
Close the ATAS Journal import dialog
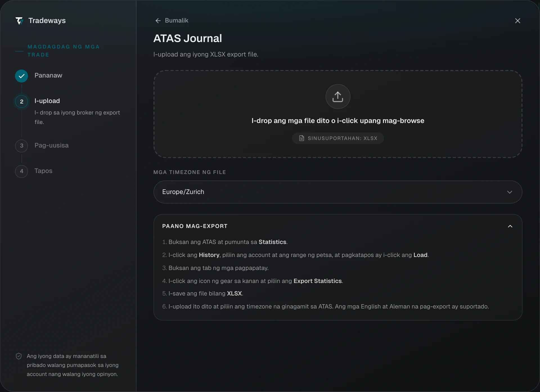pos(517,21)
